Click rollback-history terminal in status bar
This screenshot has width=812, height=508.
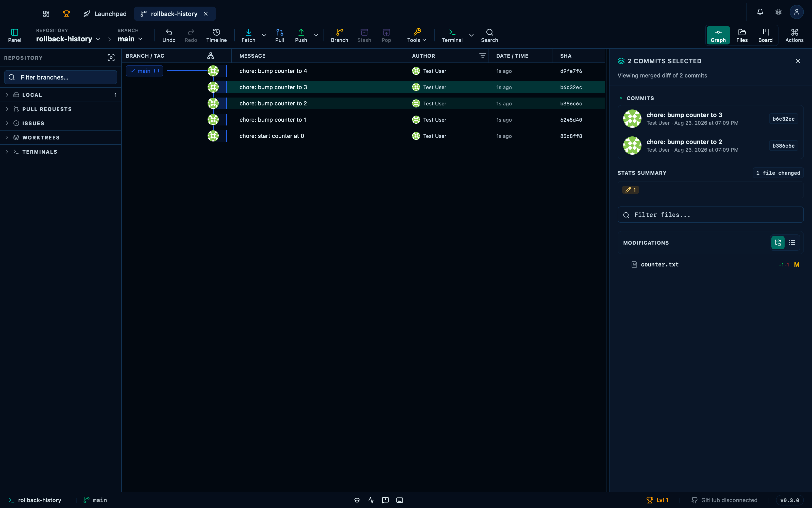point(35,500)
